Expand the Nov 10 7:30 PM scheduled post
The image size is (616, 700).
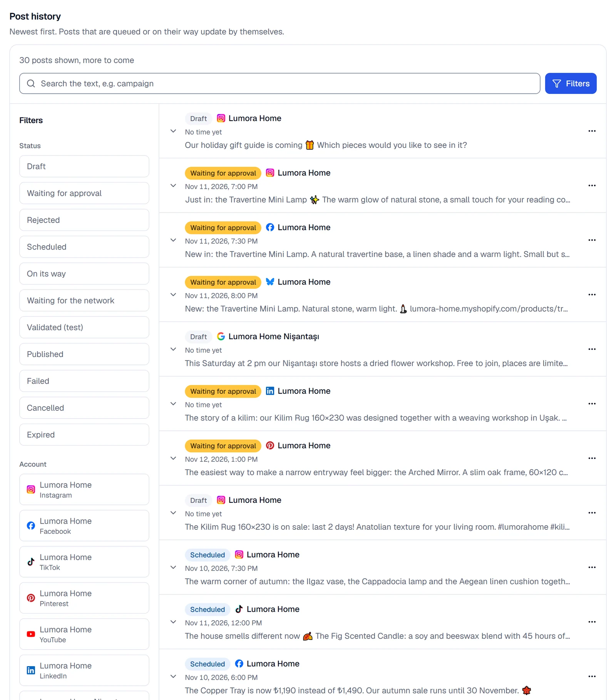173,568
